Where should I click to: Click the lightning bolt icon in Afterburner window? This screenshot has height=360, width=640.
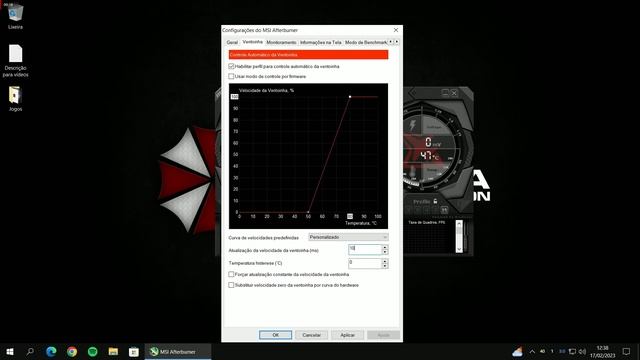(412, 125)
